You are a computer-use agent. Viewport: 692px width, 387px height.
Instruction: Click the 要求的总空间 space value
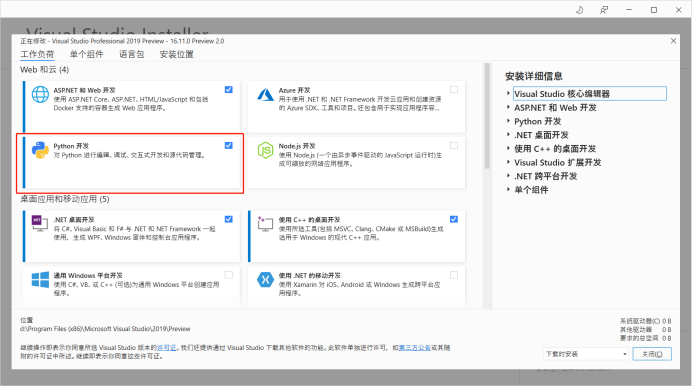667,338
